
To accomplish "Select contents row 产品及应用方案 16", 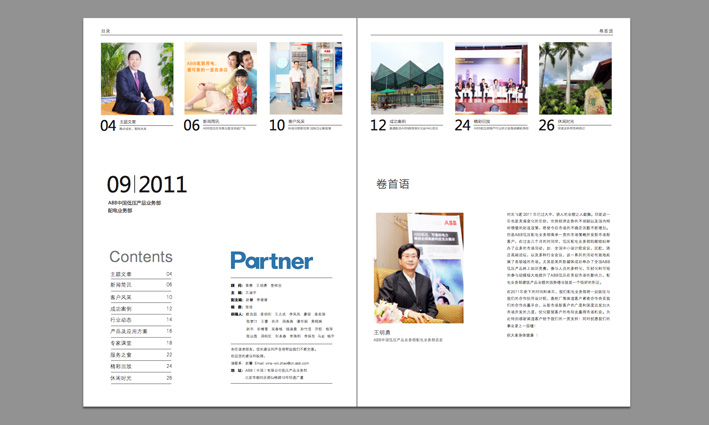I will click(141, 331).
